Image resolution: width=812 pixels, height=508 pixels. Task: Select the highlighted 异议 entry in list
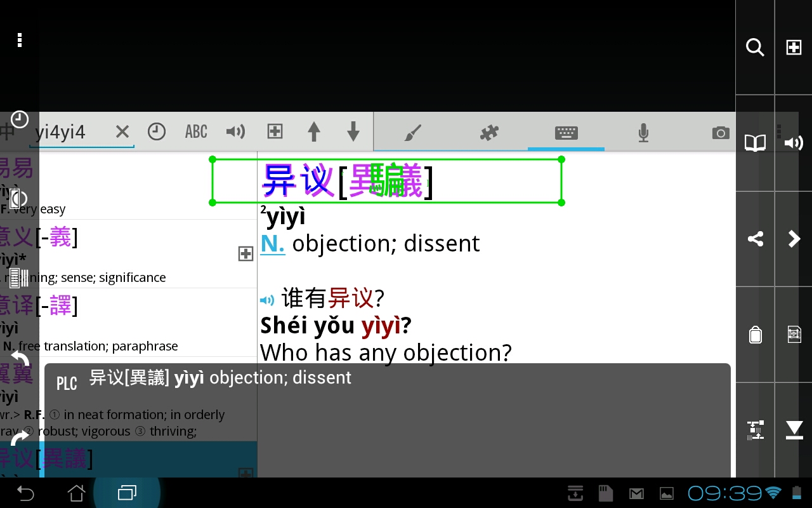[127, 460]
